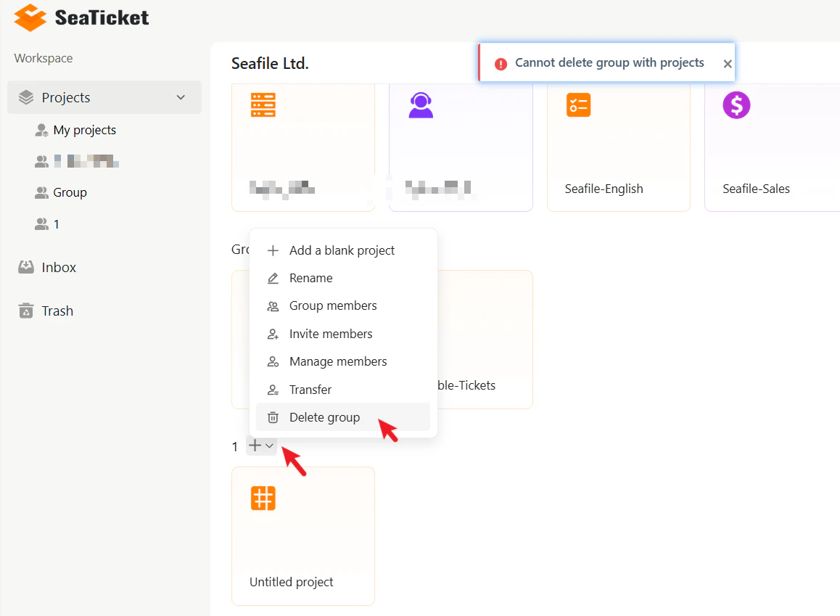The image size is (840, 616).
Task: Open the project card ending in 'ble-Tickets'
Action: [x=485, y=340]
